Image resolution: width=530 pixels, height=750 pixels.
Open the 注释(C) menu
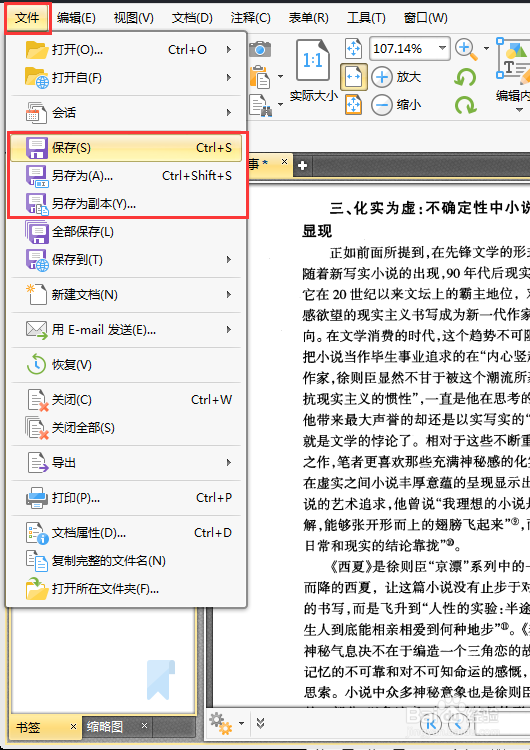point(251,18)
